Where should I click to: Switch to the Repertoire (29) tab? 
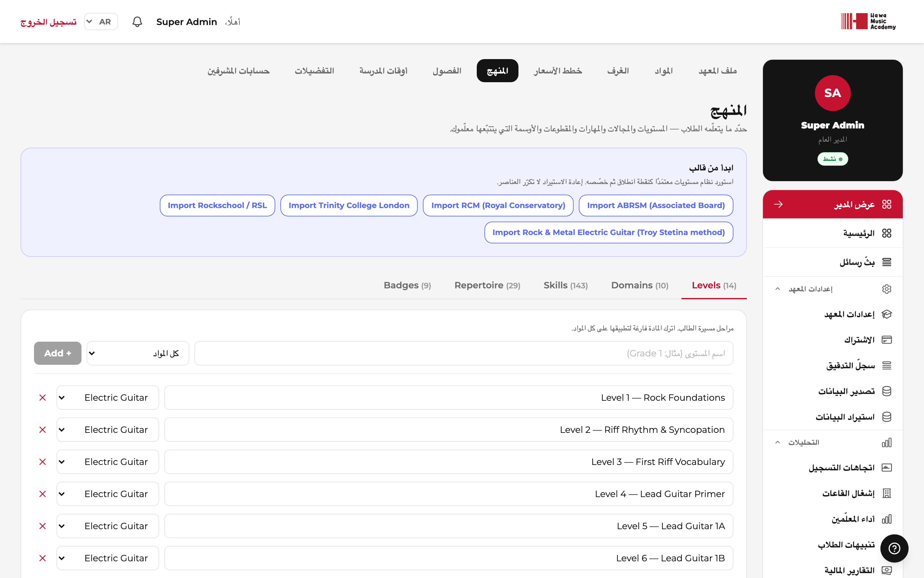tap(487, 285)
